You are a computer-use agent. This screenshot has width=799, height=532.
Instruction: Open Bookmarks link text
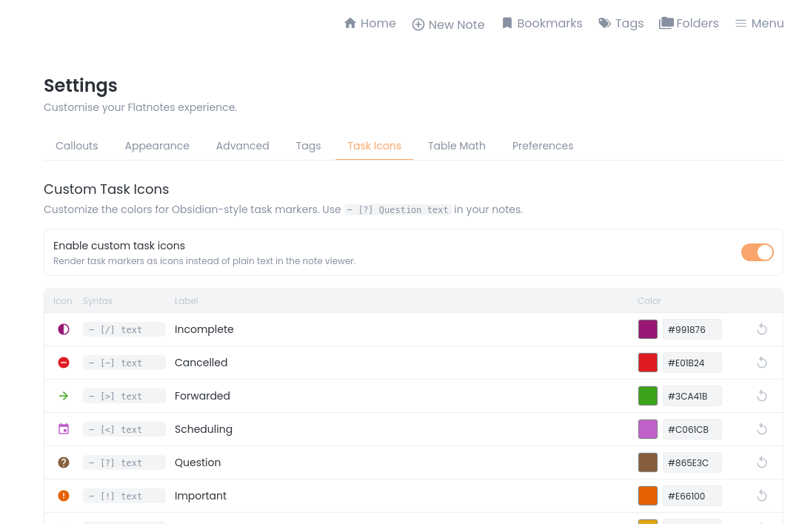pyautogui.click(x=549, y=24)
